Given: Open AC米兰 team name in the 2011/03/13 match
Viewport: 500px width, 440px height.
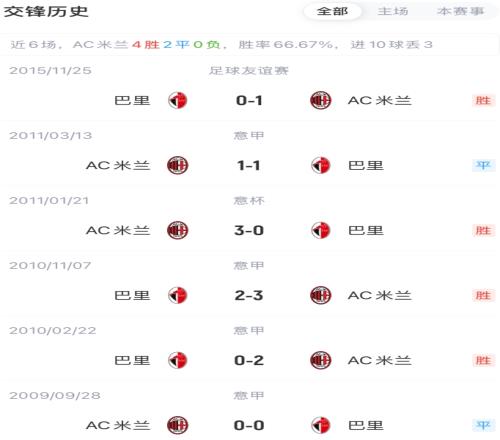Looking at the screenshot, I should (x=118, y=165).
